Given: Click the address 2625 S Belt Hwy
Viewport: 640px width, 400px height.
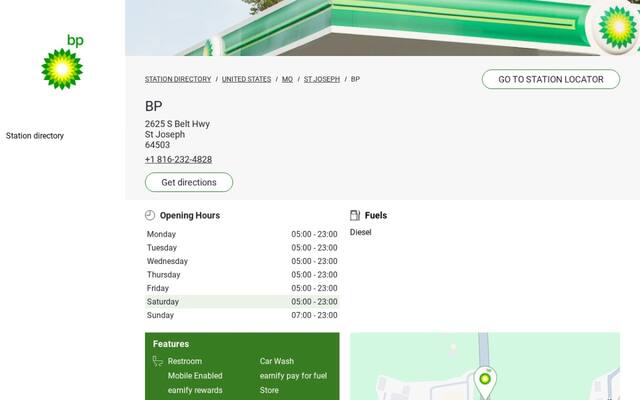Looking at the screenshot, I should click(177, 124).
